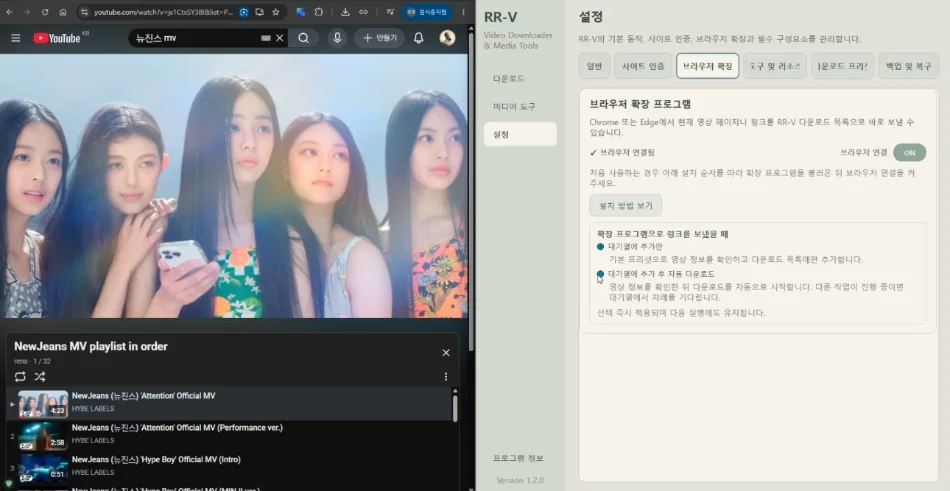
Task: Click the browser profile 일시중지됨 chip
Action: pyautogui.click(x=427, y=12)
